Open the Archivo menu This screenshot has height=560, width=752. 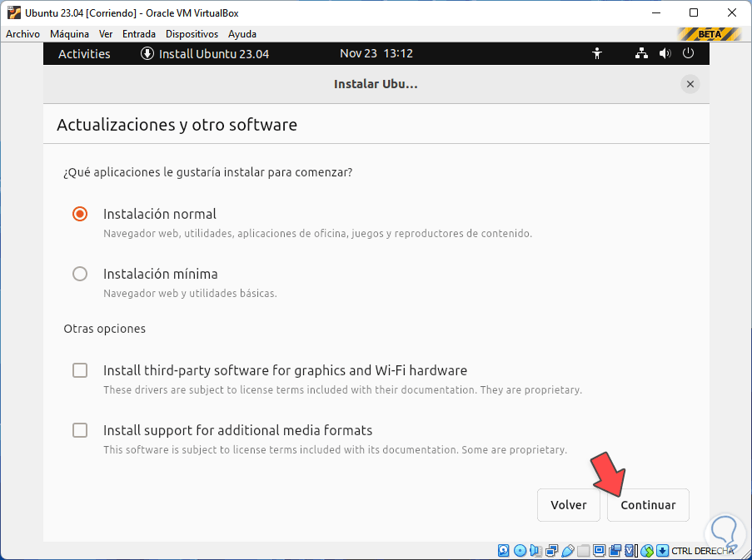coord(22,34)
